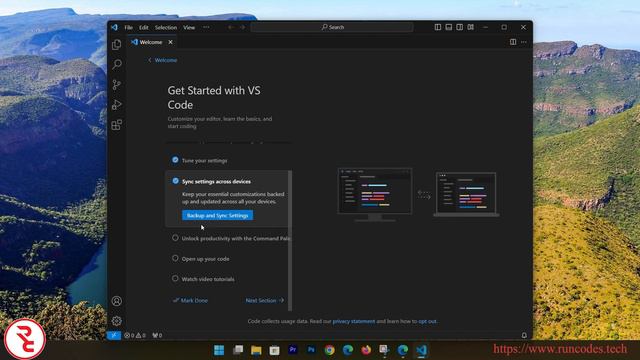Open the privacy statement link
This screenshot has width=640, height=360.
pyautogui.click(x=353, y=321)
